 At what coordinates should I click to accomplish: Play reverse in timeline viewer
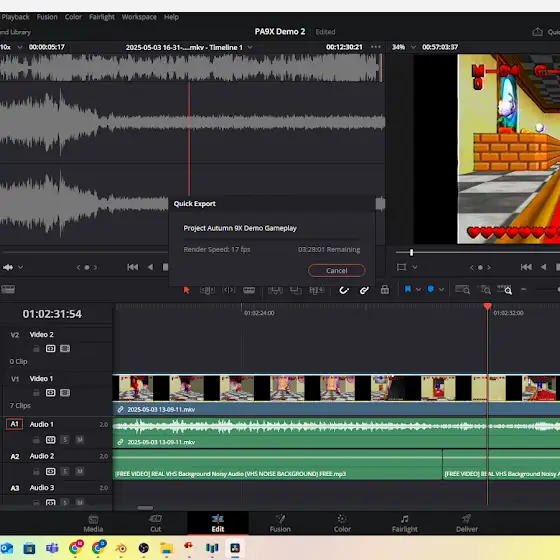544,267
